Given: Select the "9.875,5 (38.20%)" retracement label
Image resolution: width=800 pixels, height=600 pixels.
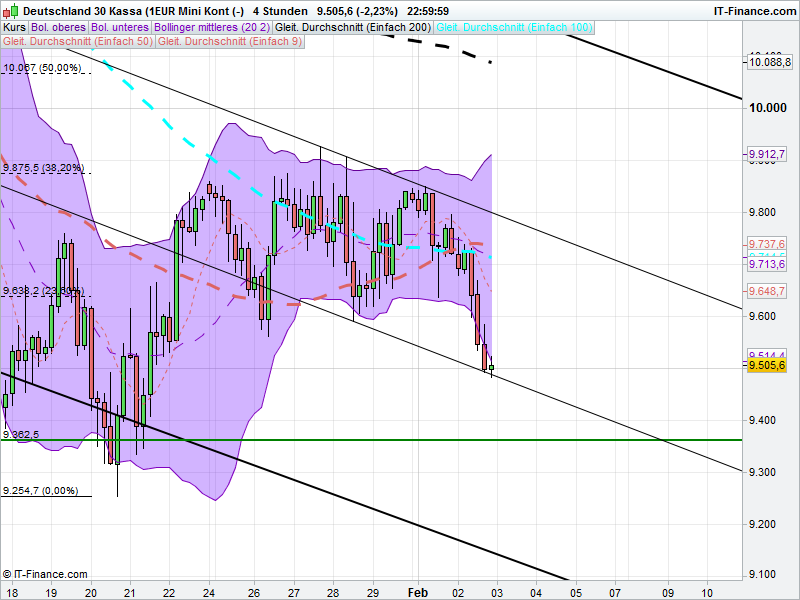Looking at the screenshot, I should [42, 170].
